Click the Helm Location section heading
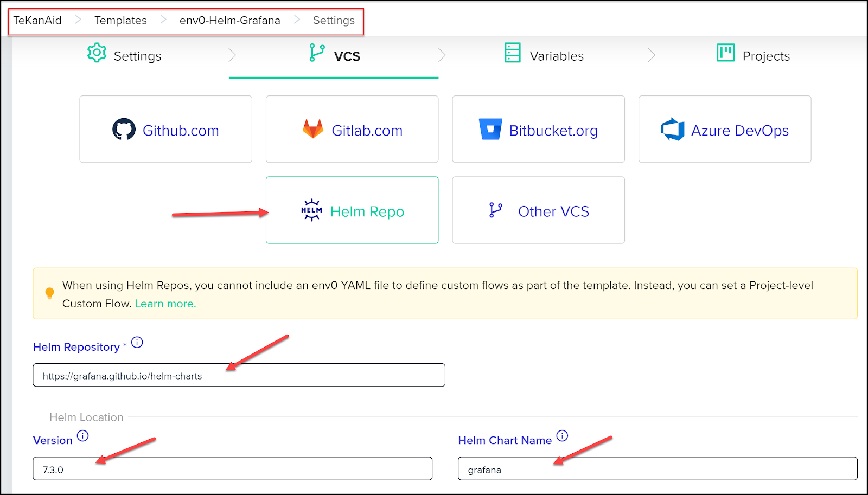This screenshot has width=868, height=495. pos(86,417)
